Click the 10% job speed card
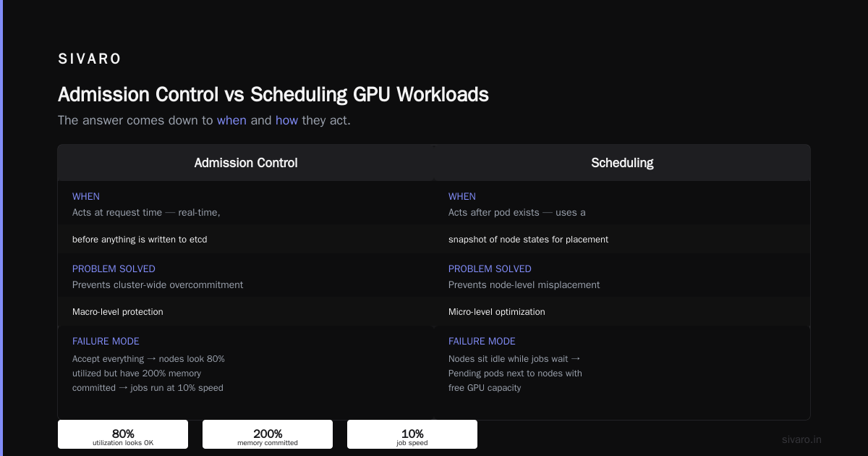The height and width of the screenshot is (456, 868). point(412,434)
